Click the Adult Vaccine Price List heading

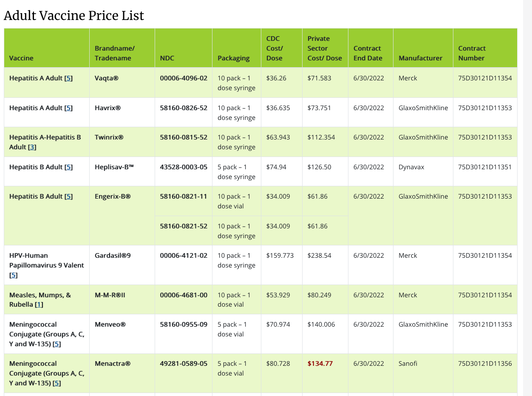click(x=74, y=16)
